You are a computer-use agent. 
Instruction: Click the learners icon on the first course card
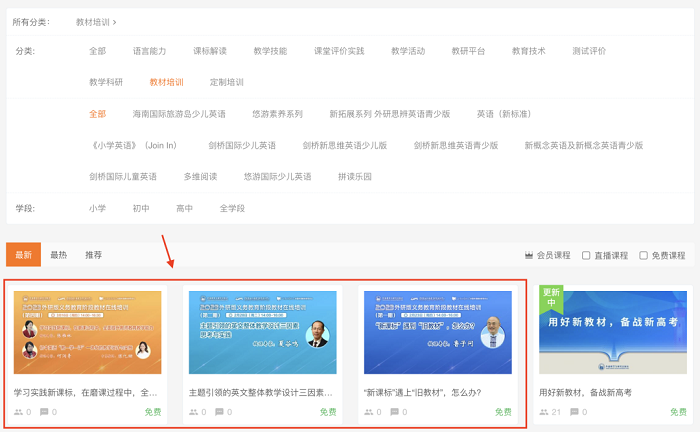click(x=19, y=412)
